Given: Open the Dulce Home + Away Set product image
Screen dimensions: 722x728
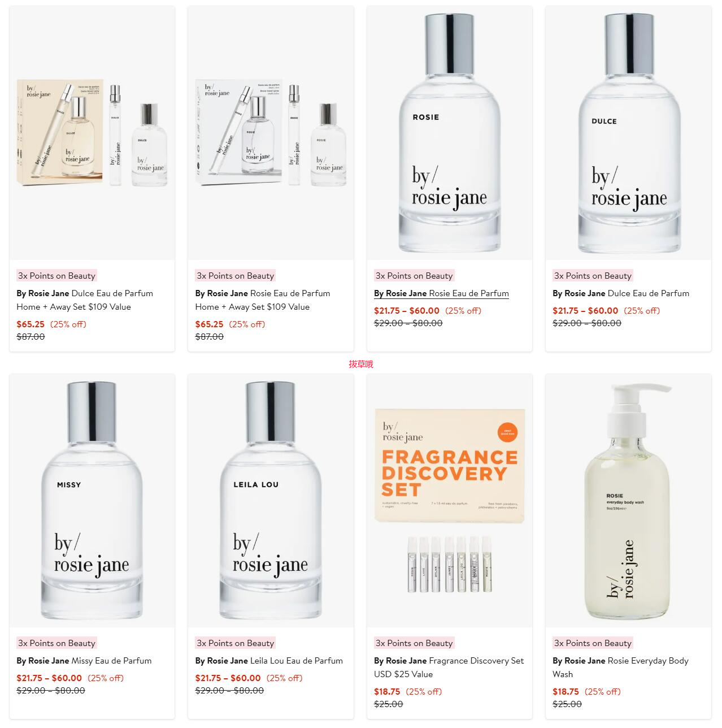Looking at the screenshot, I should tap(92, 133).
